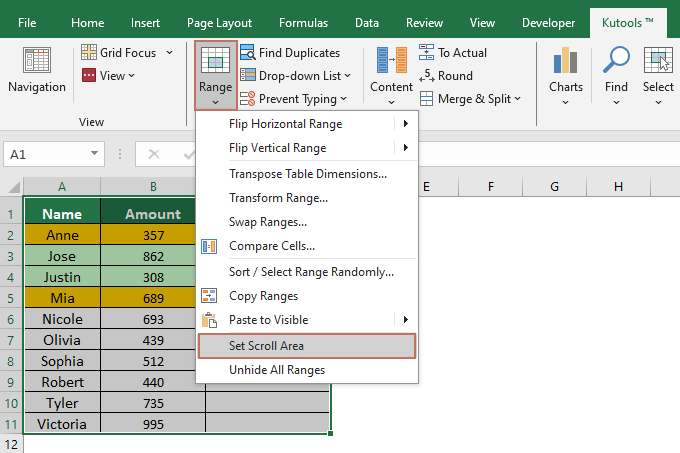The width and height of the screenshot is (680, 453).
Task: Select cell containing Victoria
Action: click(62, 424)
